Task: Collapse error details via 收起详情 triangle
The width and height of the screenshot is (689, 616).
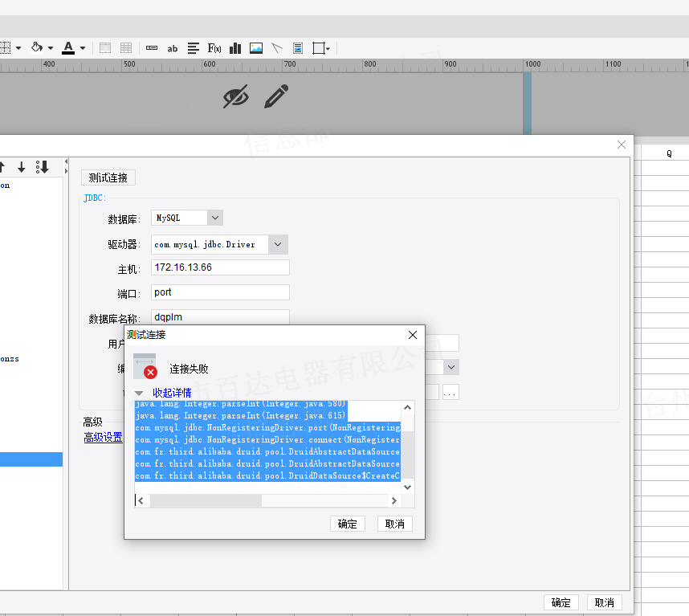Action: click(x=139, y=394)
